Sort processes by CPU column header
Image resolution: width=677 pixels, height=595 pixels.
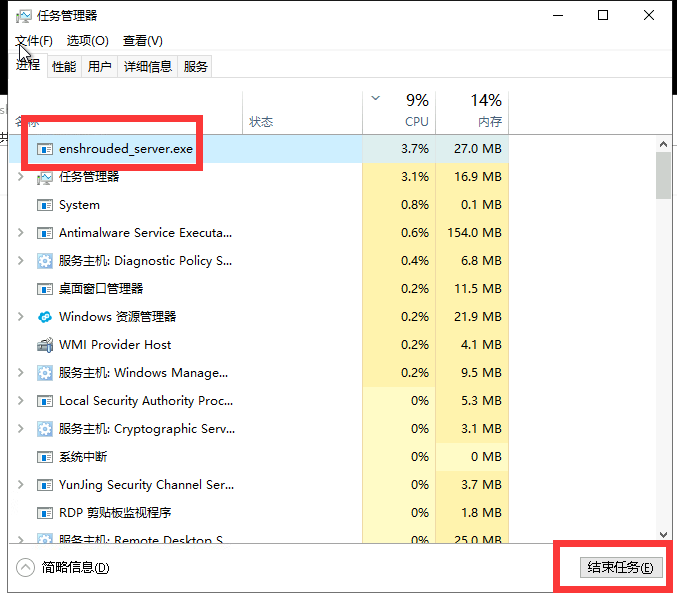coord(399,112)
